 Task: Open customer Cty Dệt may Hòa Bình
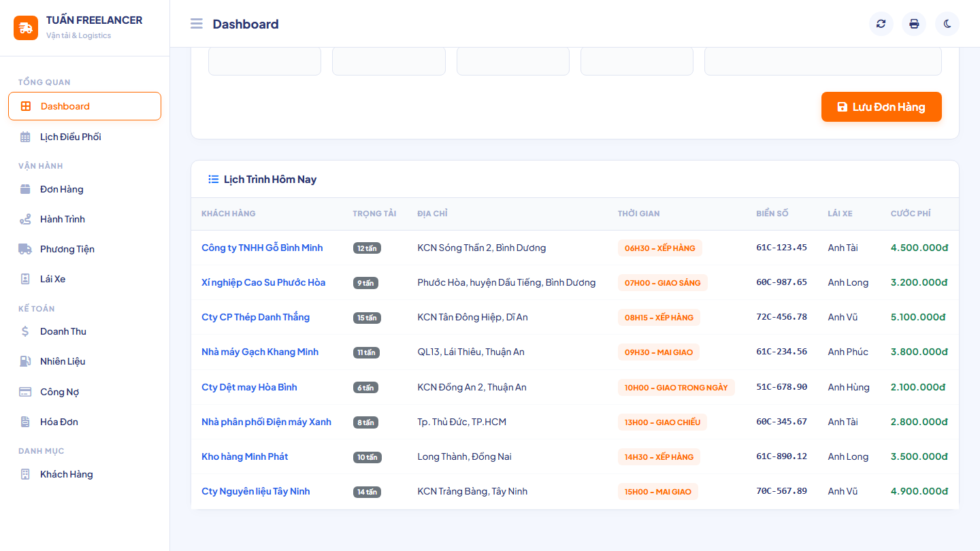tap(249, 387)
